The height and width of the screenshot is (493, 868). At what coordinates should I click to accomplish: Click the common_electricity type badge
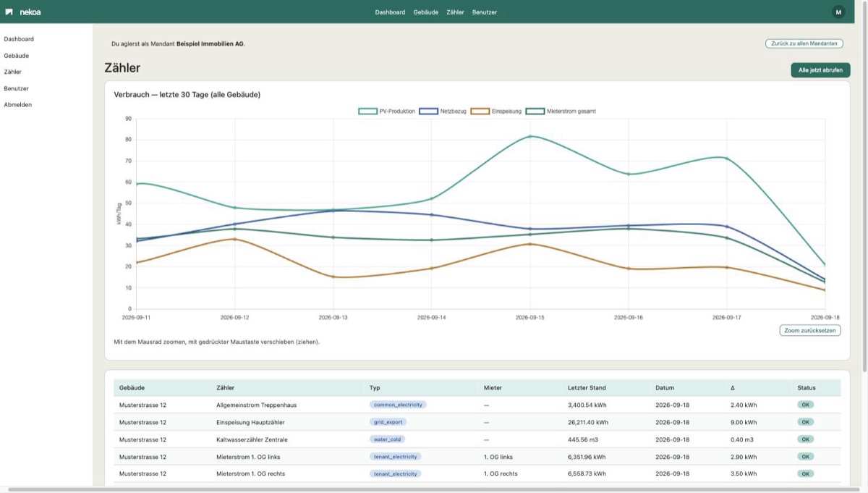tap(398, 405)
